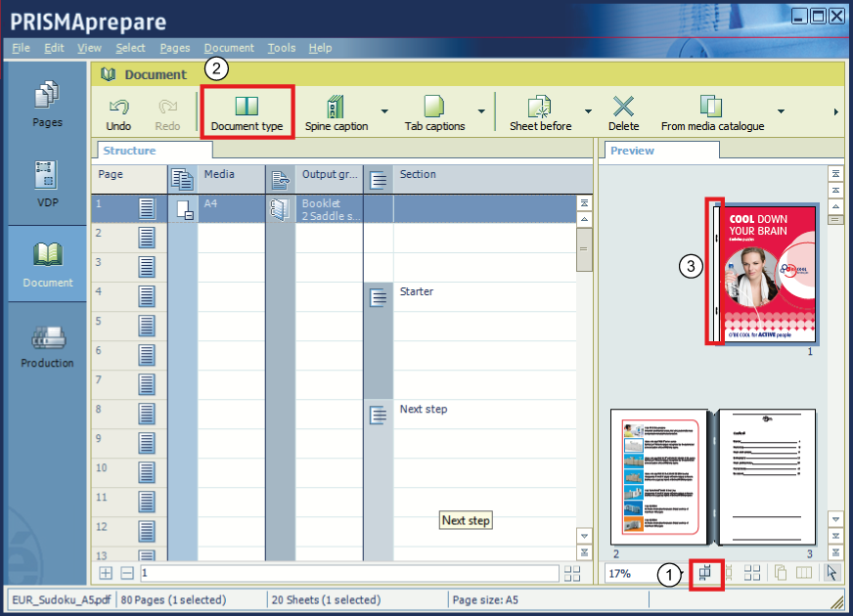Open the Sheet before dropdown arrow
This screenshot has height=616, width=853.
[x=588, y=112]
